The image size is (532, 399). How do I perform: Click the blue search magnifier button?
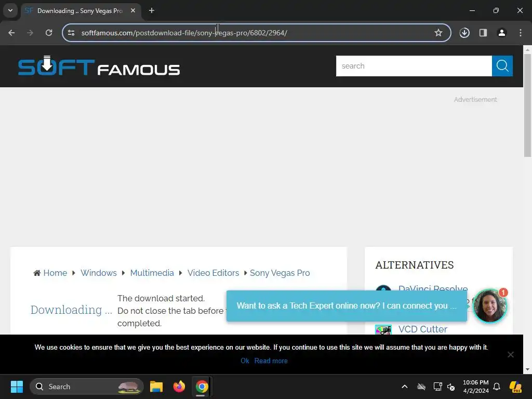(502, 66)
